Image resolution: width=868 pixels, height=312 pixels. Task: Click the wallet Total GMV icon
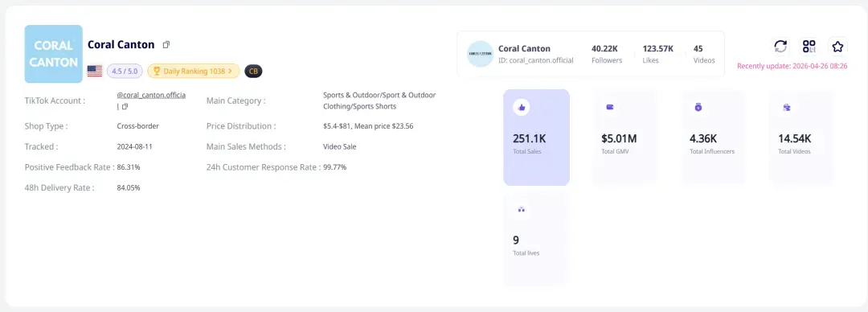coord(609,108)
